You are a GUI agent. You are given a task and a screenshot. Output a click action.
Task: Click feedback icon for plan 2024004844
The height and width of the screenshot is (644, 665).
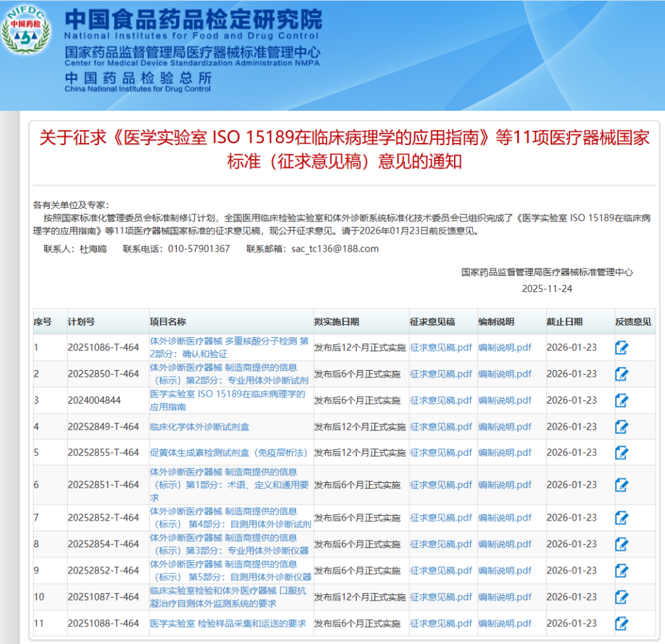pos(621,400)
